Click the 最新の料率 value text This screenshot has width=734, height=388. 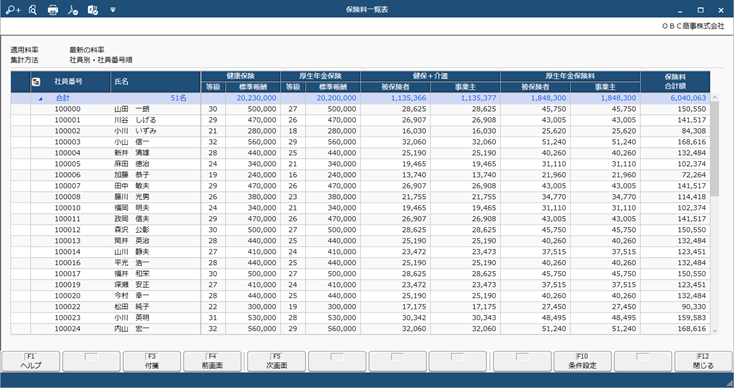click(x=88, y=50)
